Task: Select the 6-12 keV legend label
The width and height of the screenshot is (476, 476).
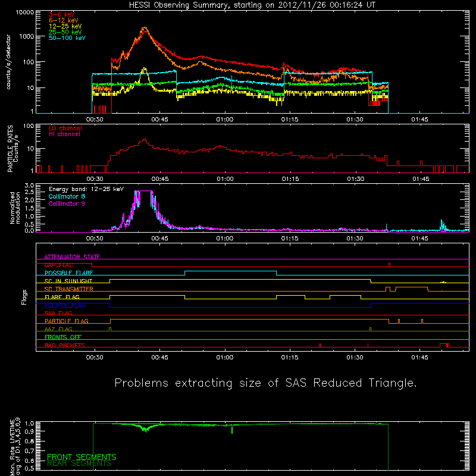Action: (x=64, y=20)
